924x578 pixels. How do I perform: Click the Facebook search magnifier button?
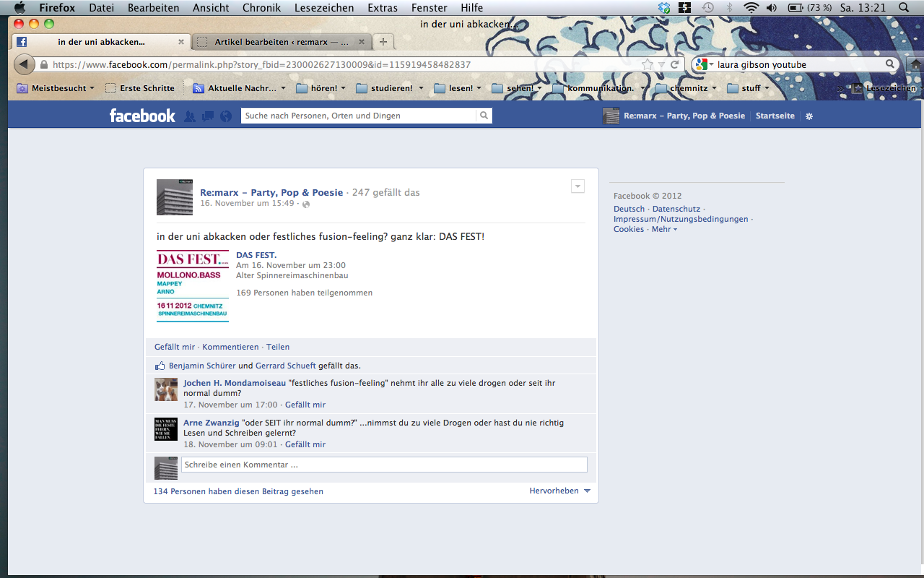coord(484,116)
